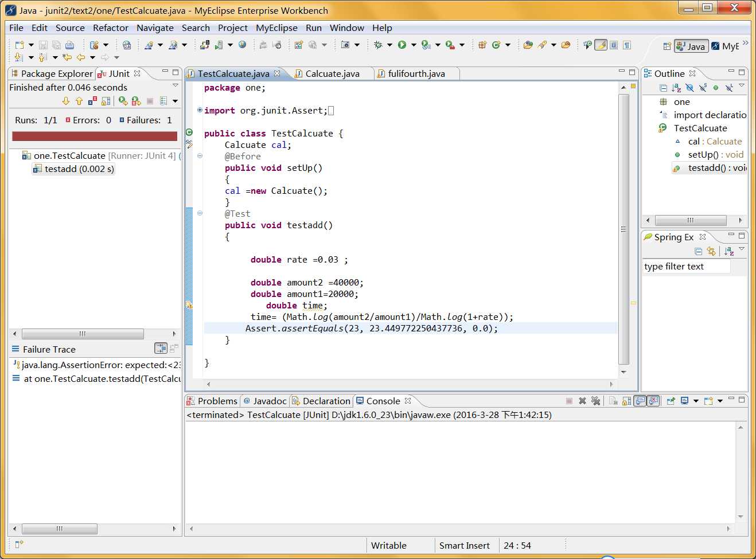Select testadd (0.002 s) test result
The height and width of the screenshot is (559, 756).
pyautogui.click(x=73, y=169)
